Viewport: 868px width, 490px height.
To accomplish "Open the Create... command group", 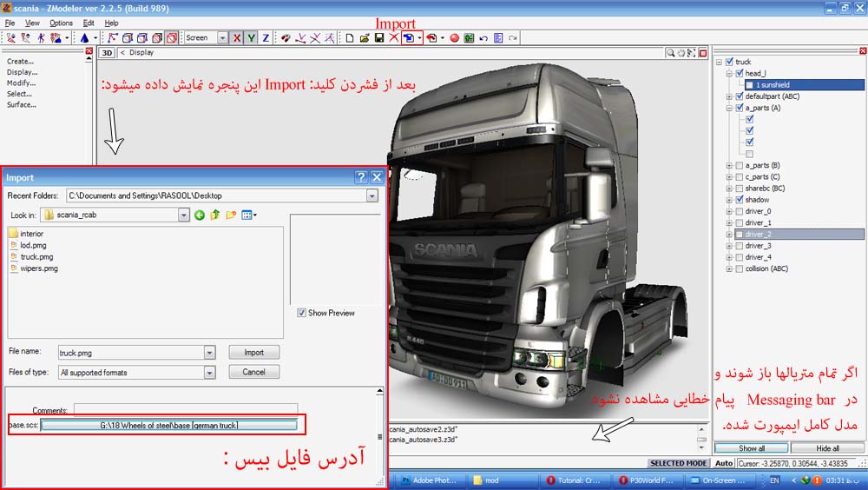I will click(x=20, y=62).
